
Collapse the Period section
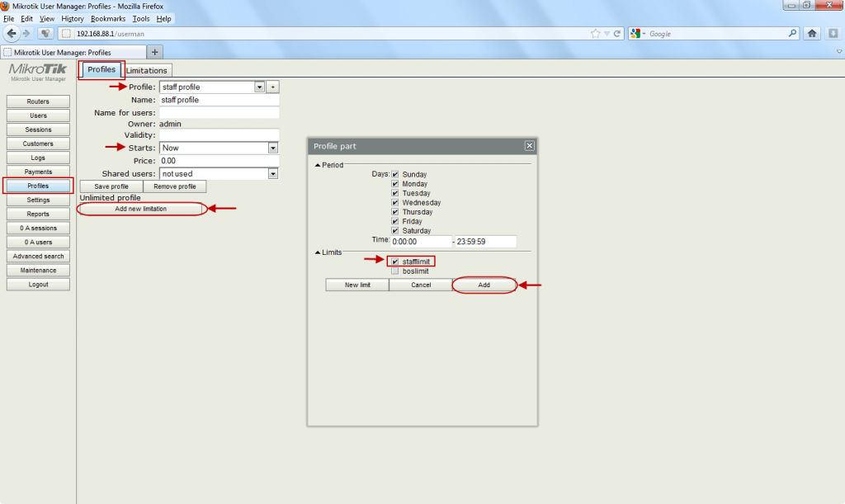click(318, 165)
